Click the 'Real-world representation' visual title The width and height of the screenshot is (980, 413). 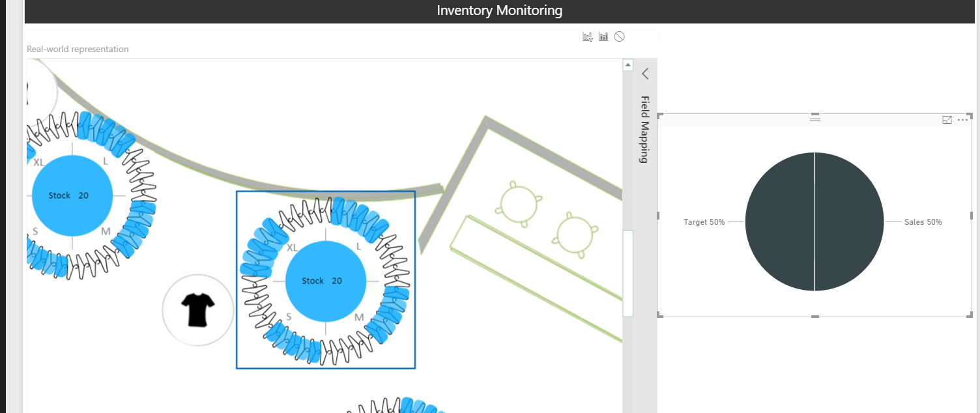[78, 49]
